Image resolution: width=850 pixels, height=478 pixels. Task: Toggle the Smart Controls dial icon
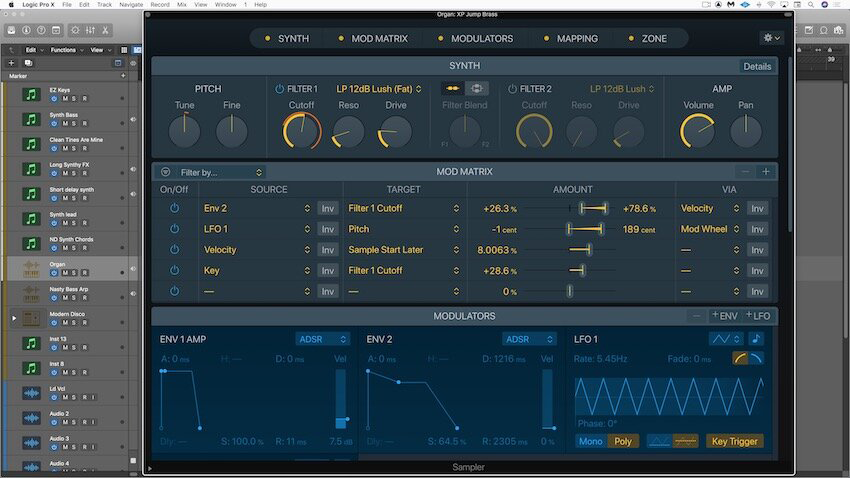click(75, 30)
